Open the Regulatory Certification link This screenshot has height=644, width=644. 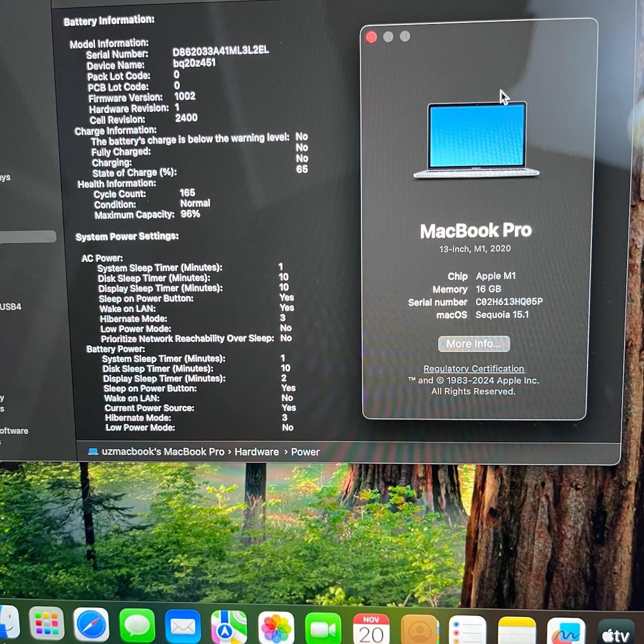[x=474, y=369]
